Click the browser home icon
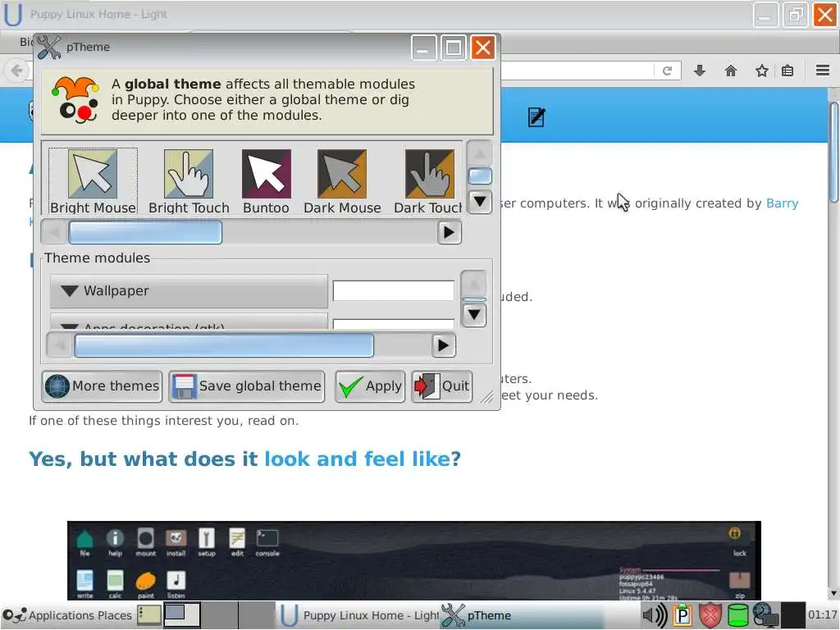Viewport: 840px width, 630px height. pyautogui.click(x=731, y=71)
